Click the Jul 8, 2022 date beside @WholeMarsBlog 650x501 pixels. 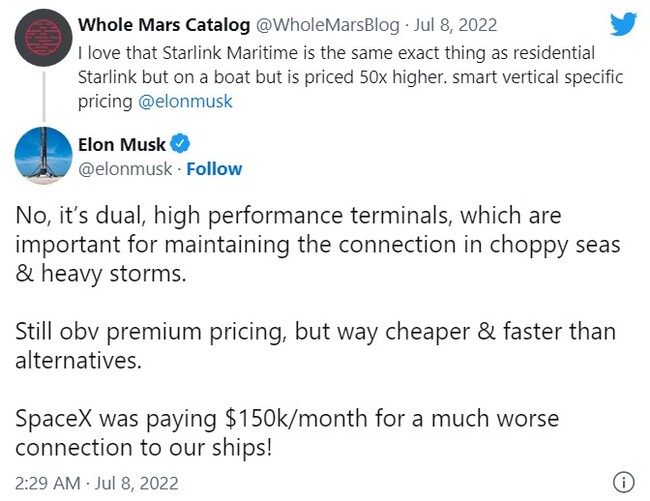pos(455,25)
